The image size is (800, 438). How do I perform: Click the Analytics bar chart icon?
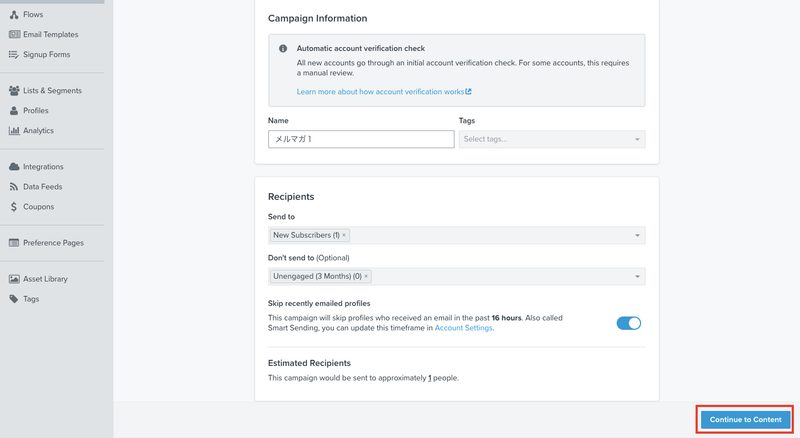coord(14,131)
